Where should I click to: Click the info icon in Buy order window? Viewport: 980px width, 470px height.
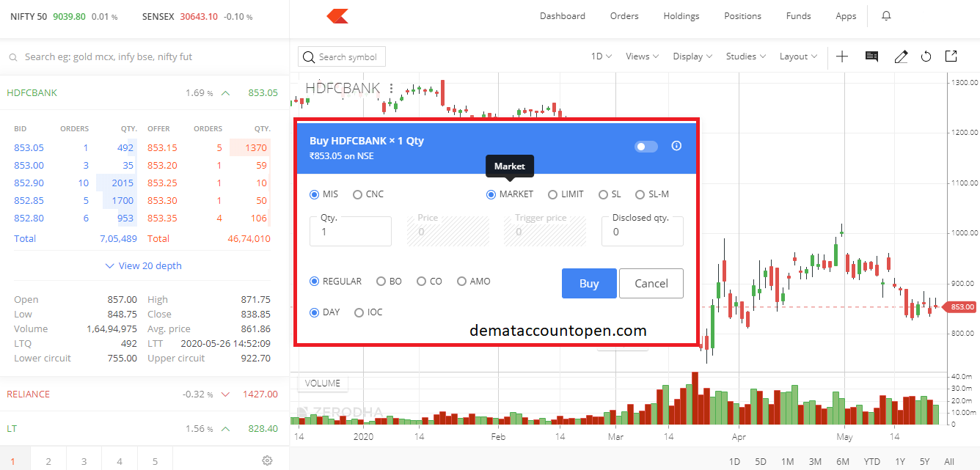[x=676, y=146]
